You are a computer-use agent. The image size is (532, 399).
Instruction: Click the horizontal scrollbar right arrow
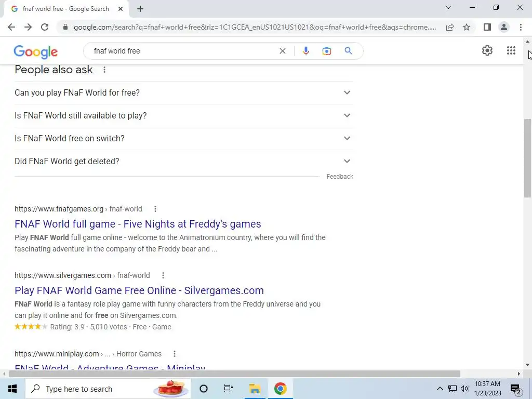[x=519, y=374]
